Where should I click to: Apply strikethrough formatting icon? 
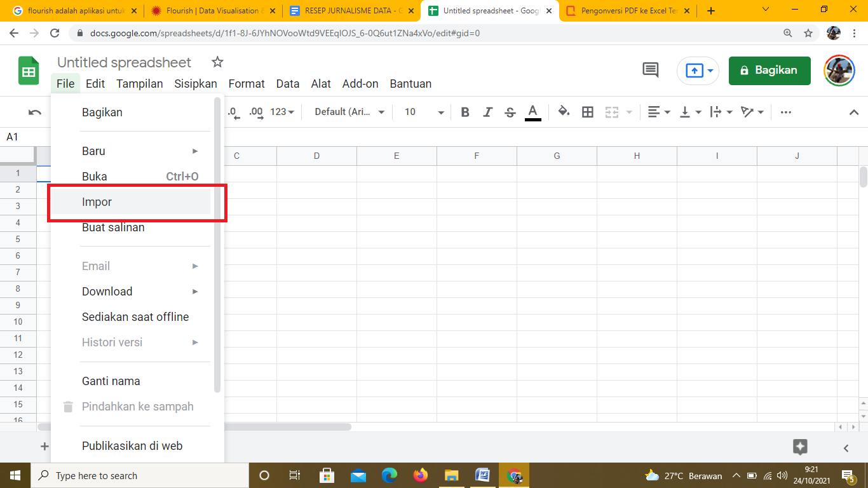tap(510, 112)
